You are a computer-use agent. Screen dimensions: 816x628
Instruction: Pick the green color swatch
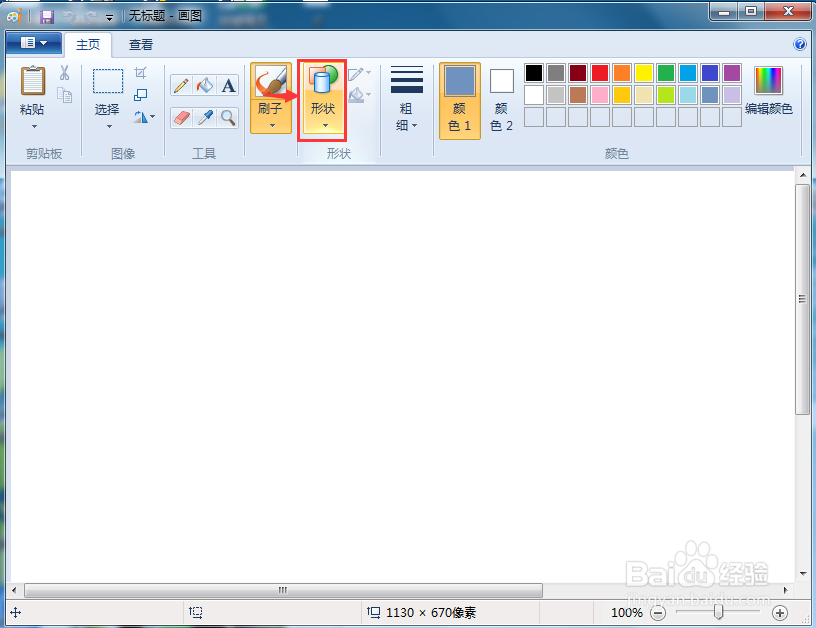click(666, 73)
